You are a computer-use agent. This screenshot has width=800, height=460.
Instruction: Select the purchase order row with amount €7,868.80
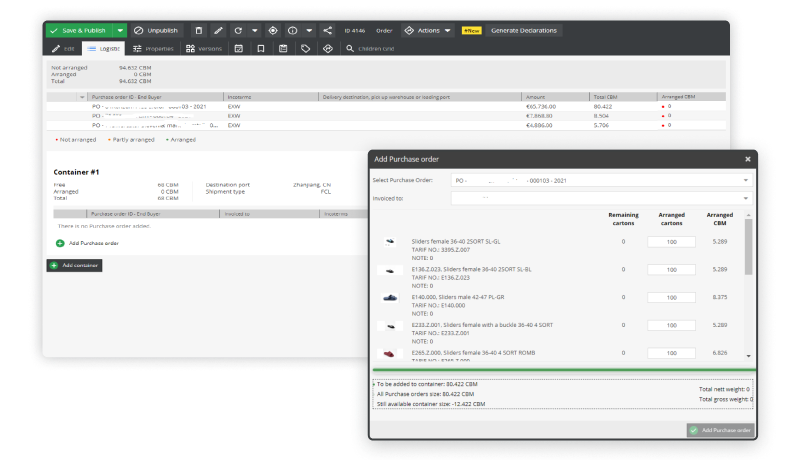pyautogui.click(x=386, y=116)
